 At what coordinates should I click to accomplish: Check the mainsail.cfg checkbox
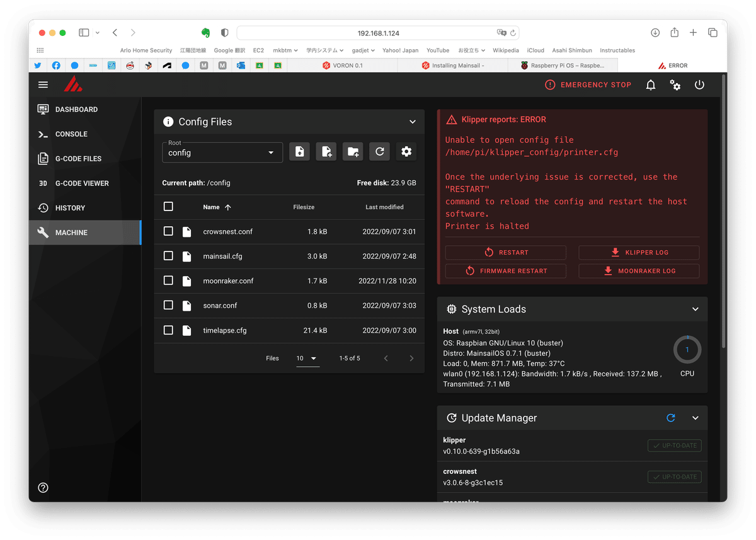(x=168, y=256)
